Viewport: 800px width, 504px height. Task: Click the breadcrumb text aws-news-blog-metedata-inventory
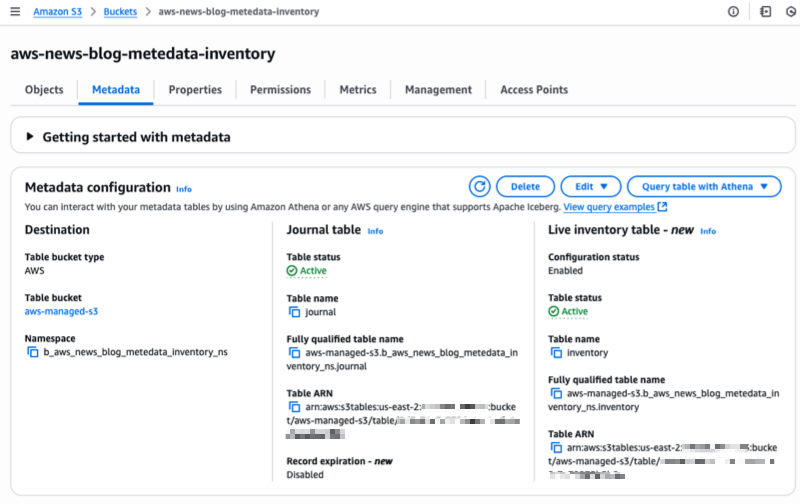click(x=239, y=12)
